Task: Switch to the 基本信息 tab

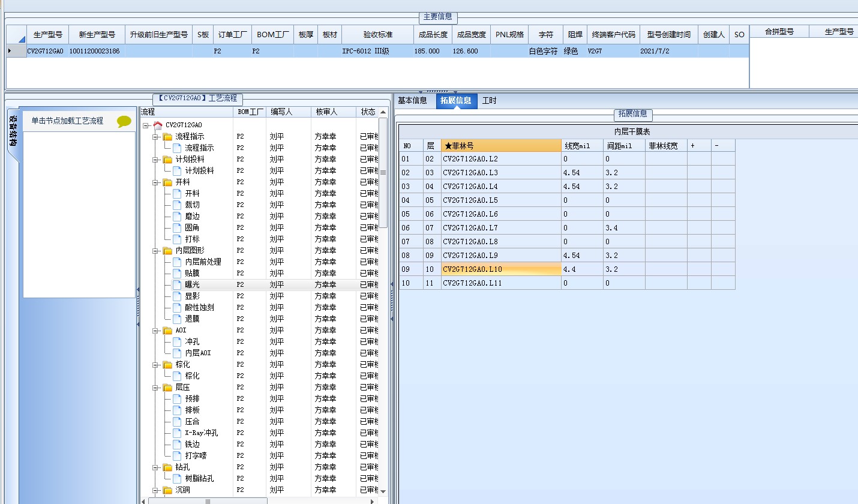Action: coord(413,101)
